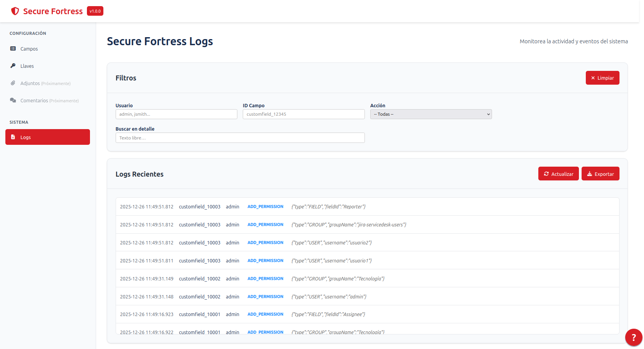Select log row with fieldId Reporter
Image resolution: width=644 pixels, height=349 pixels.
tap(367, 207)
